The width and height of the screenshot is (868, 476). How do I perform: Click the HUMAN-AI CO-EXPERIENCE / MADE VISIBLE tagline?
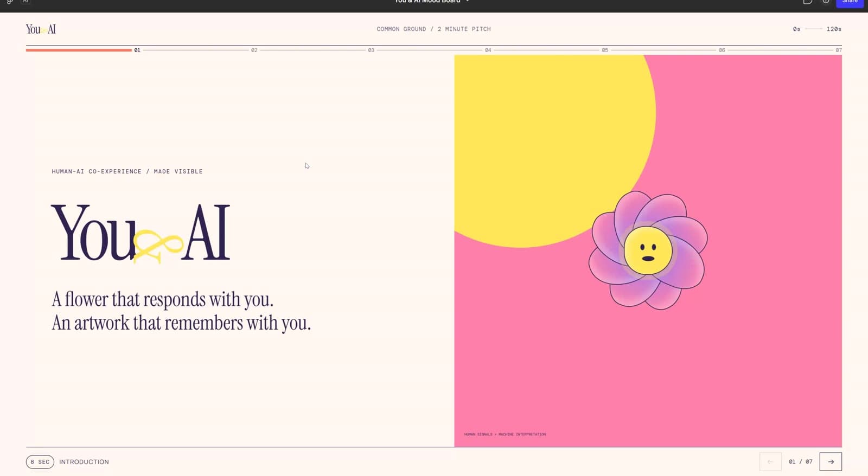click(127, 171)
